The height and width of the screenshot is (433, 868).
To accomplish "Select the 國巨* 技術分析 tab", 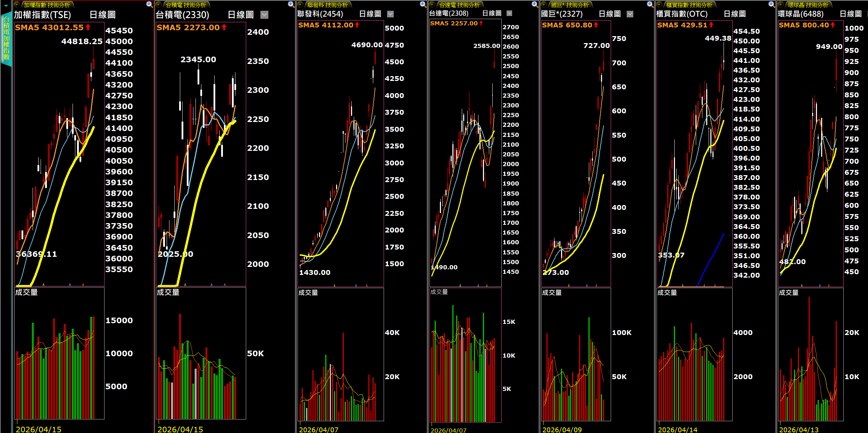I will click(570, 5).
